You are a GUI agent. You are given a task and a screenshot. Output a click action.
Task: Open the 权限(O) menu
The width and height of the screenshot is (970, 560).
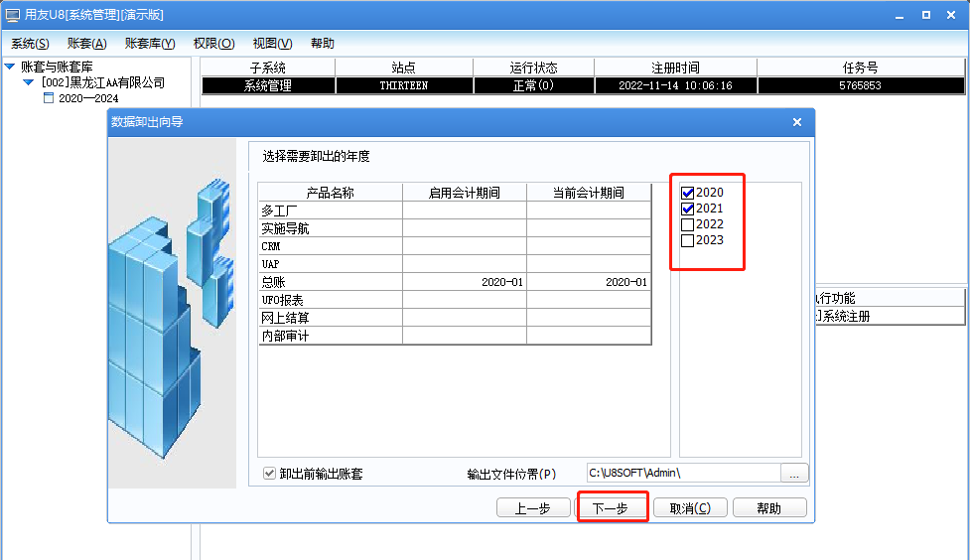[x=214, y=44]
